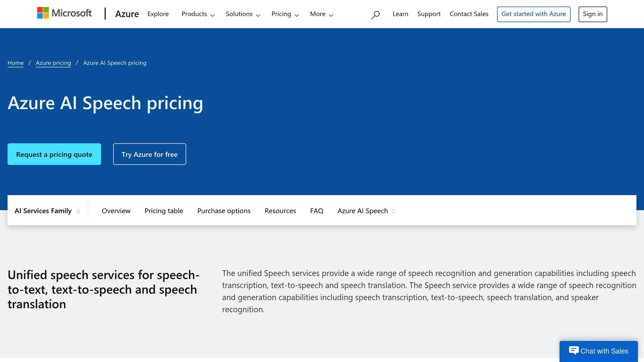Open the Learn link
This screenshot has height=362, width=644.
tap(400, 14)
